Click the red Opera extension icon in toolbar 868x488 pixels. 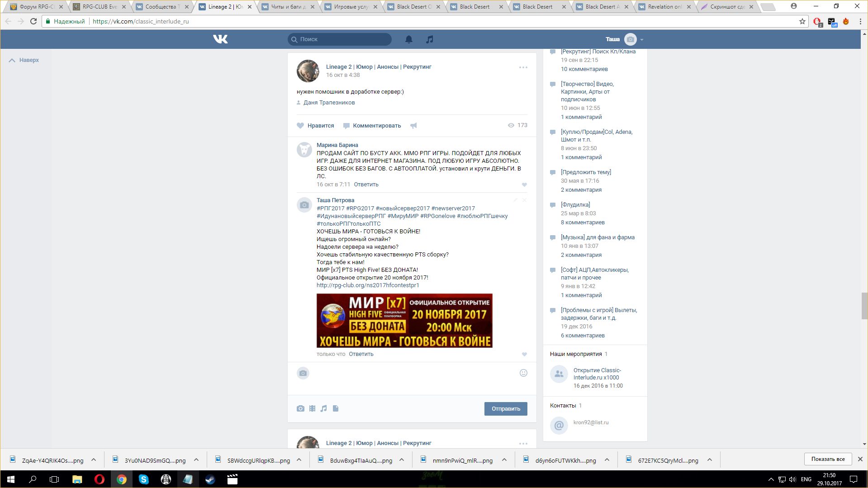pyautogui.click(x=817, y=22)
